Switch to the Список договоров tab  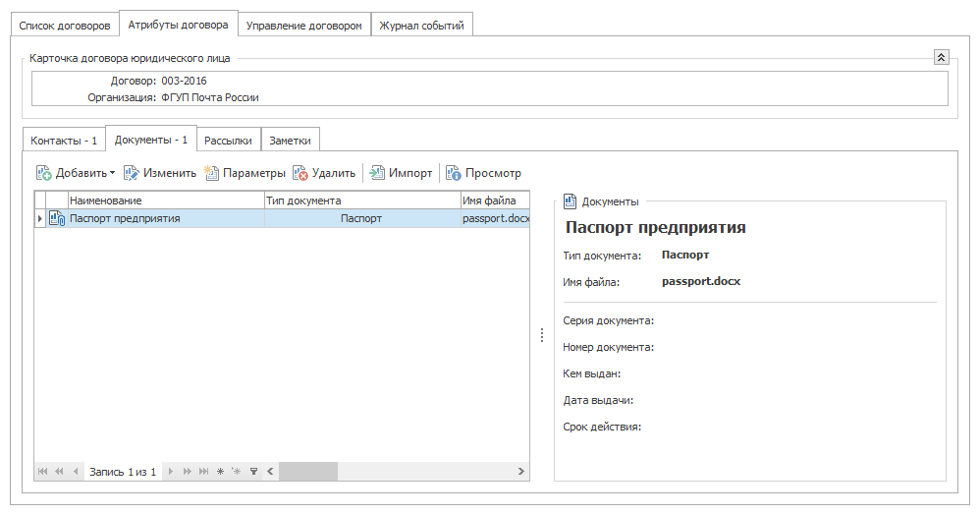click(65, 26)
